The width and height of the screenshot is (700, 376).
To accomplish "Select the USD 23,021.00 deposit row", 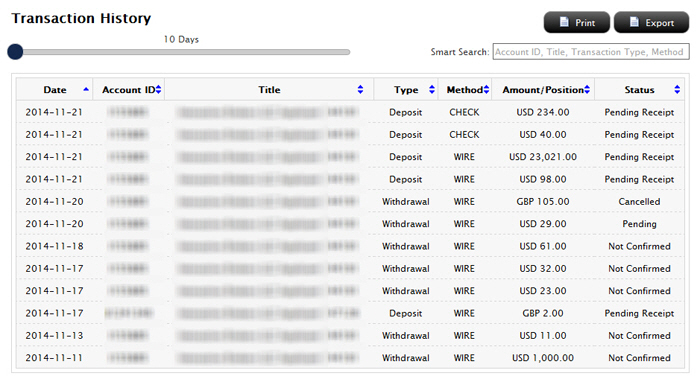I will tap(350, 157).
